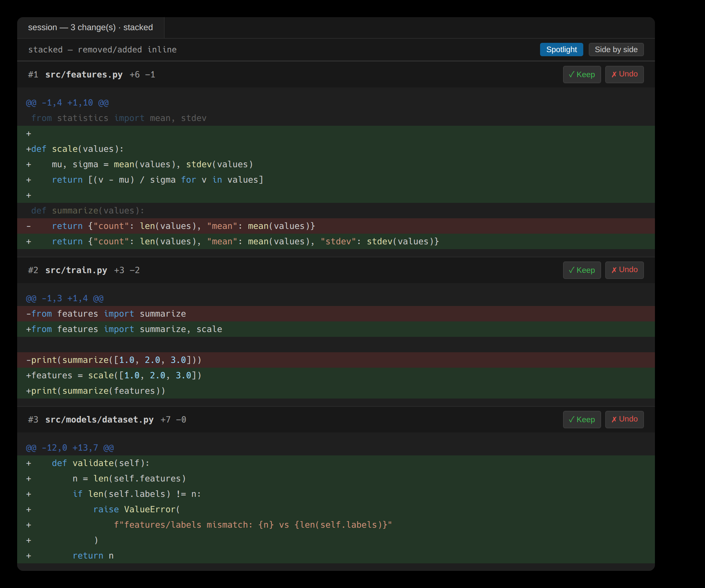Click the removed 'from features import summarize' line
The height and width of the screenshot is (588, 705).
tap(336, 314)
